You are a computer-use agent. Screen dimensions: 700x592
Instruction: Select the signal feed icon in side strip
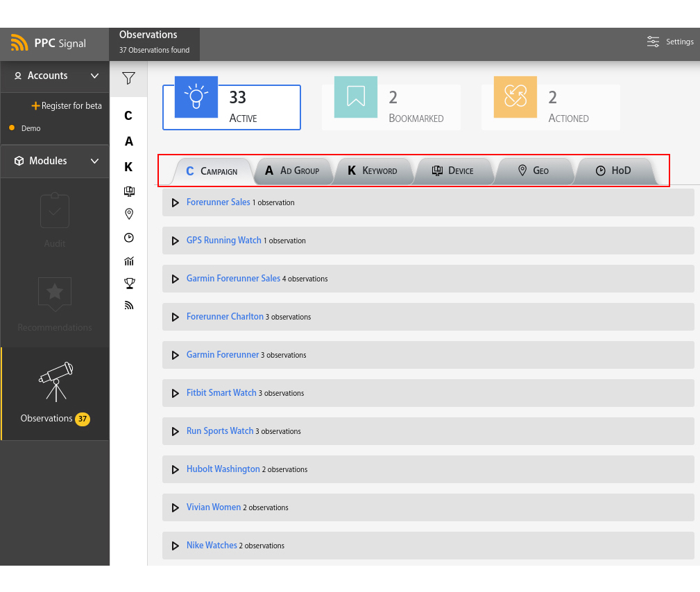pyautogui.click(x=129, y=306)
